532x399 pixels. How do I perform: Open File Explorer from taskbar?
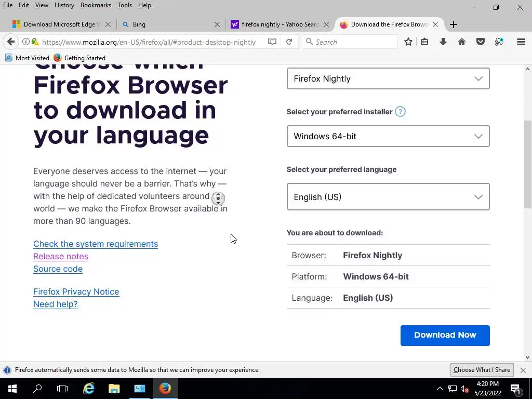(114, 389)
